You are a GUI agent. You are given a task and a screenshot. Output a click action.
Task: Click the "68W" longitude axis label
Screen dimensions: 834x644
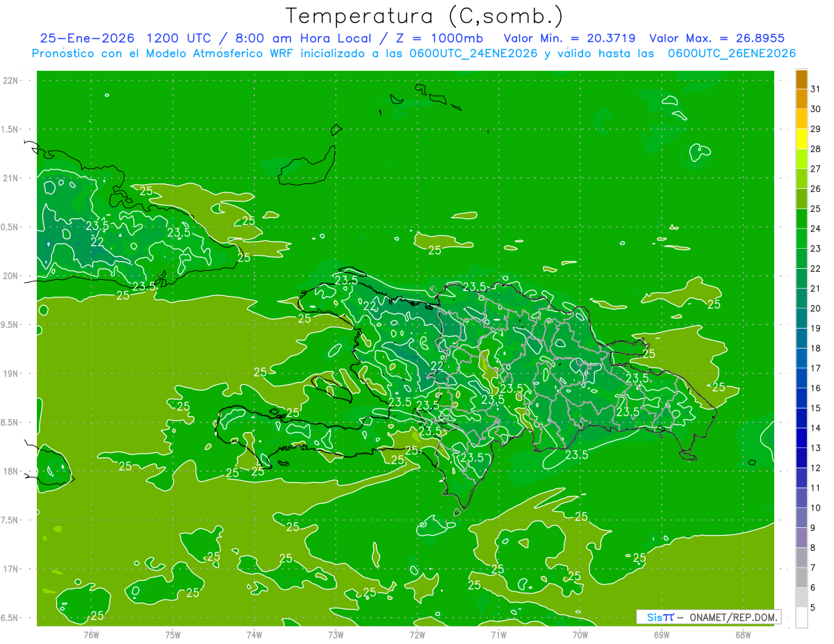[x=743, y=634]
